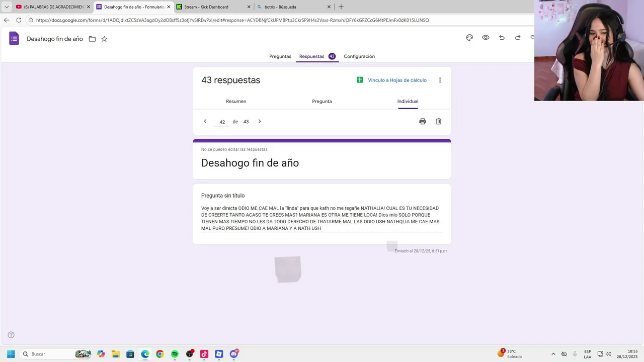Open the help question mark icon
Image resolution: width=644 pixels, height=362 pixels.
pos(11,335)
